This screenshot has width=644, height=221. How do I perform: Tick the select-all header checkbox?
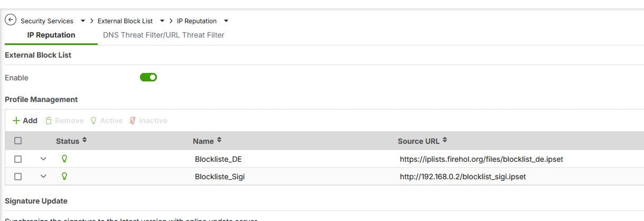click(x=18, y=141)
